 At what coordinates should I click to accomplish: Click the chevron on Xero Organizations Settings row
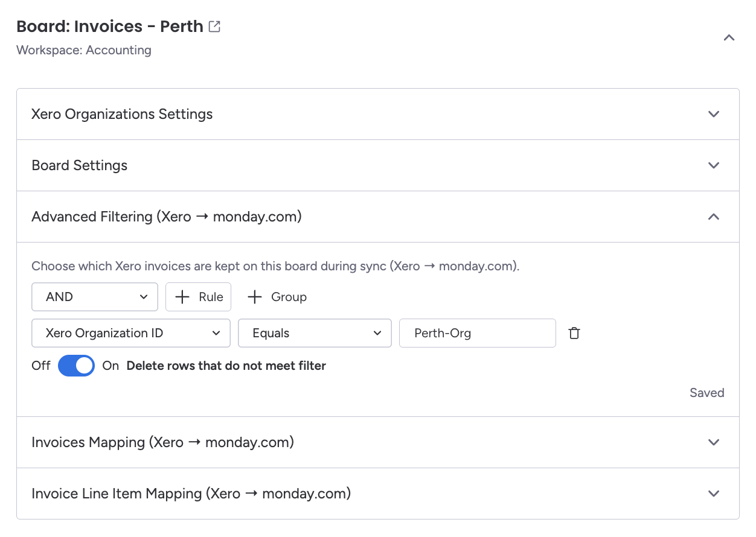(714, 114)
